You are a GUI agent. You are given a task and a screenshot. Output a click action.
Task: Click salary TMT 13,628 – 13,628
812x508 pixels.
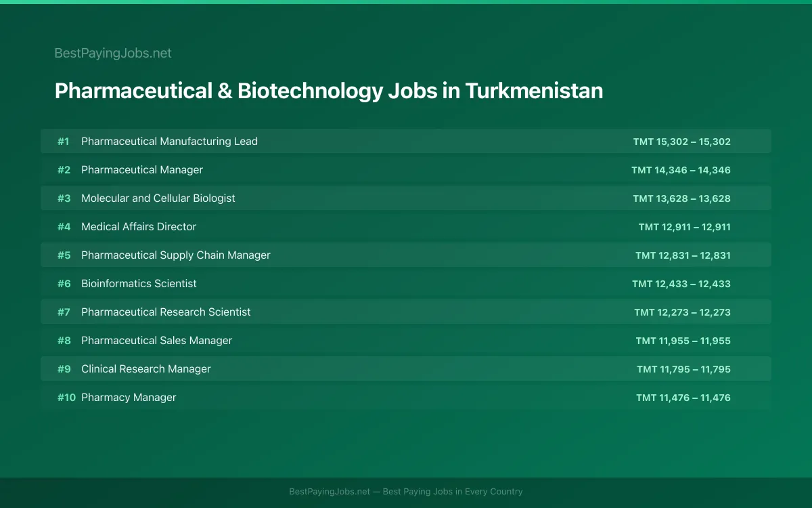click(x=682, y=198)
